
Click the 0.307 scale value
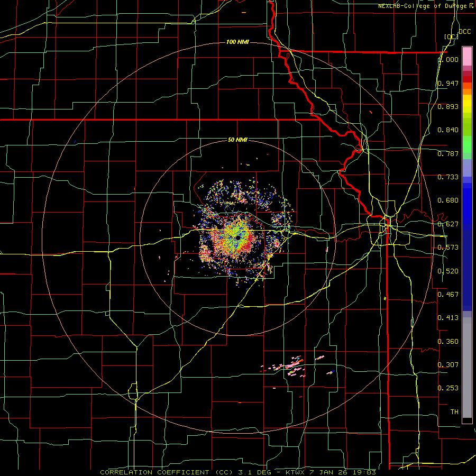coord(448,365)
